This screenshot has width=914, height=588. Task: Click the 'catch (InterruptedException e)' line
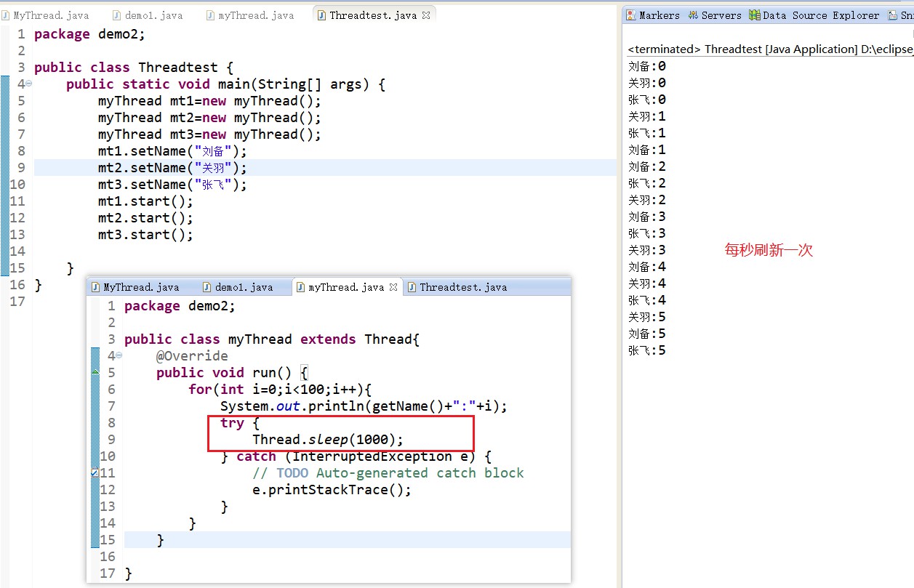tap(356, 456)
